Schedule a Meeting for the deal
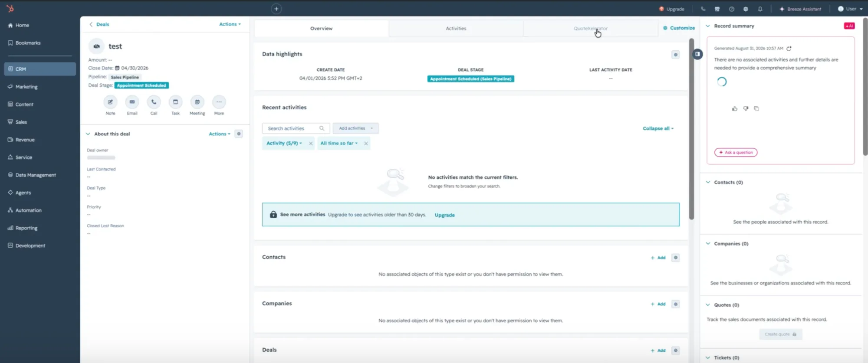This screenshot has height=363, width=868. pyautogui.click(x=197, y=102)
